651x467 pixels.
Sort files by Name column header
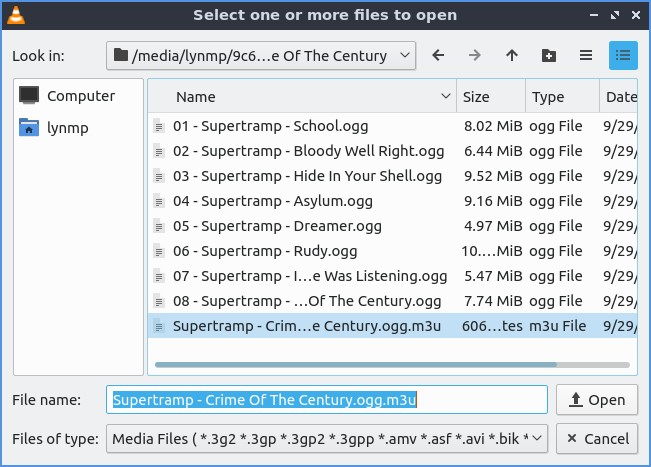(300, 97)
